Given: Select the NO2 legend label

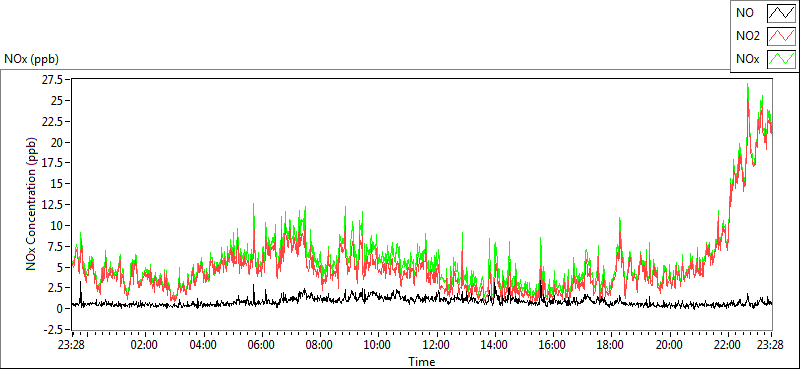Looking at the screenshot, I should 747,36.
